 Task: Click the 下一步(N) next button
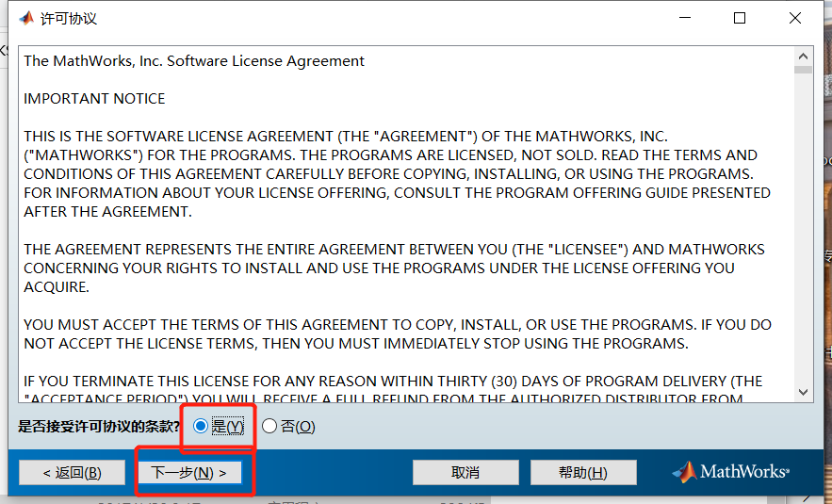pos(189,472)
